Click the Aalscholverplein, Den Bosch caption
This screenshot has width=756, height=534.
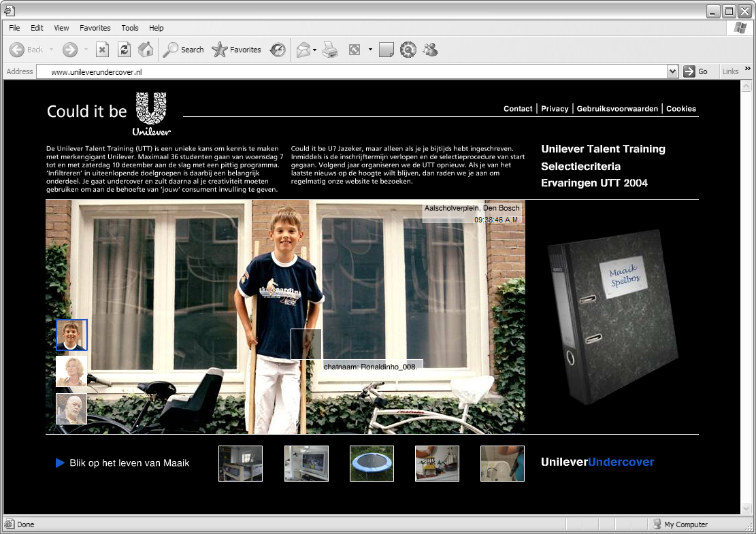tap(472, 208)
